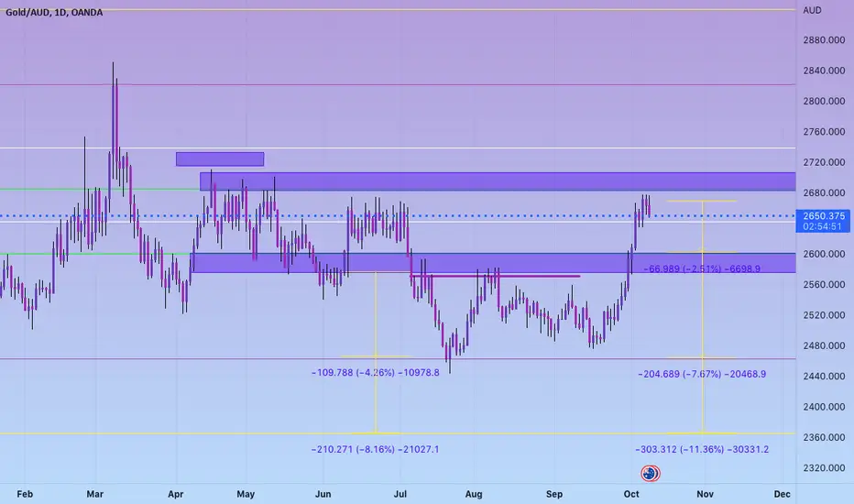
Task: Click the 2520.000 price axis label
Action: tap(824, 315)
